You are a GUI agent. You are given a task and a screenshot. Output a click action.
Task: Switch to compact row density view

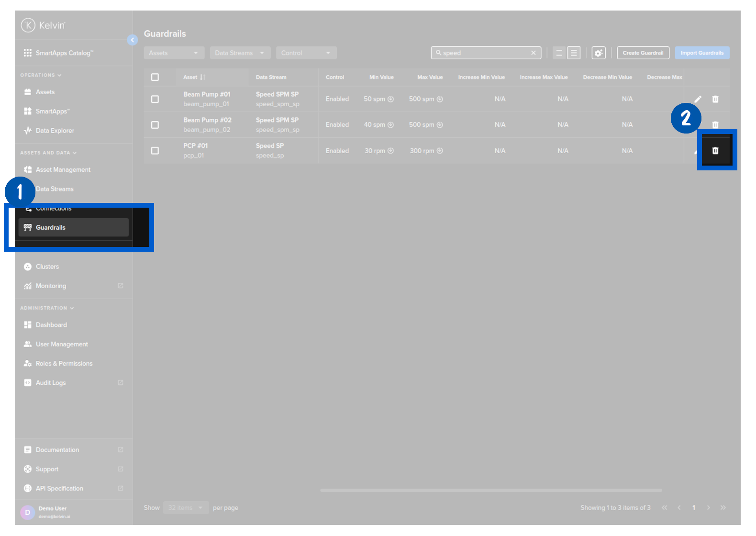(558, 53)
